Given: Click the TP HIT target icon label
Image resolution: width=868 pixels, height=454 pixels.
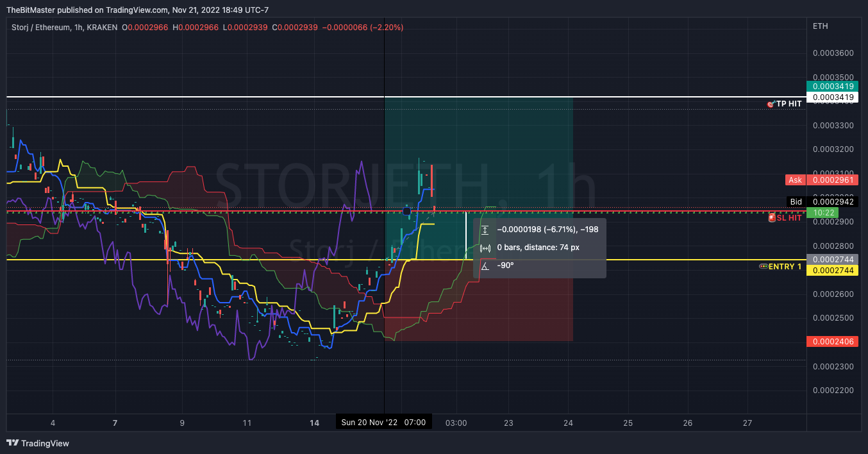Looking at the screenshot, I should coord(784,104).
